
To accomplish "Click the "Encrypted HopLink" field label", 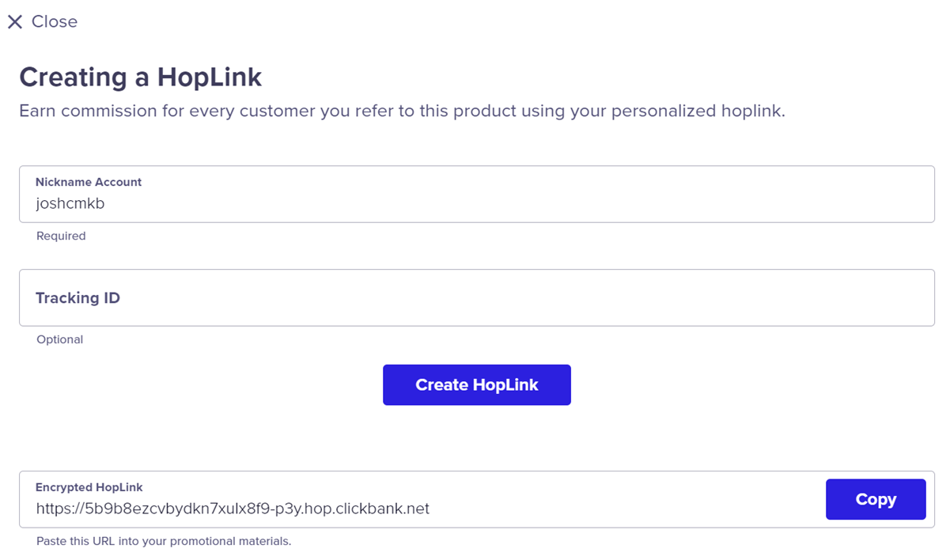I will click(x=89, y=487).
